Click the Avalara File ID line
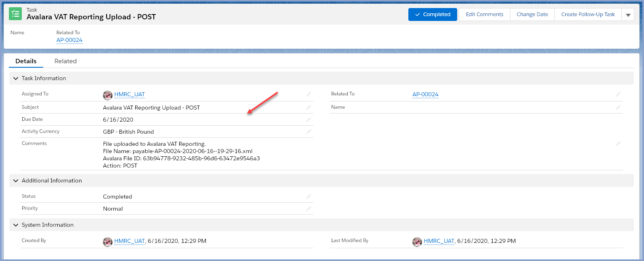644x261 pixels. [181, 158]
